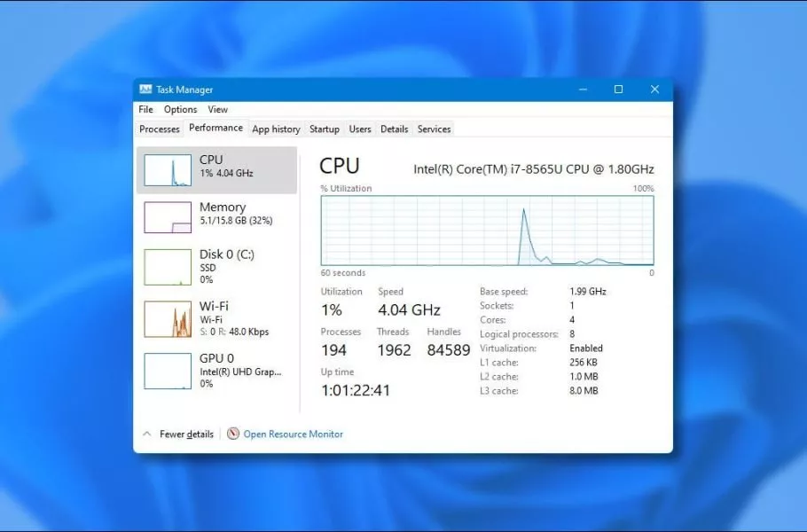Select the Memory mini graph thumbnail

point(168,217)
